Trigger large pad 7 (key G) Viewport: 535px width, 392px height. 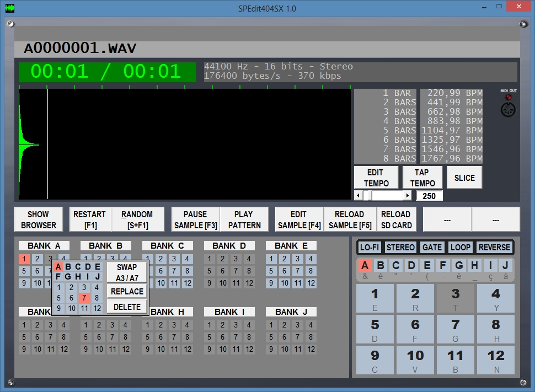pos(455,330)
